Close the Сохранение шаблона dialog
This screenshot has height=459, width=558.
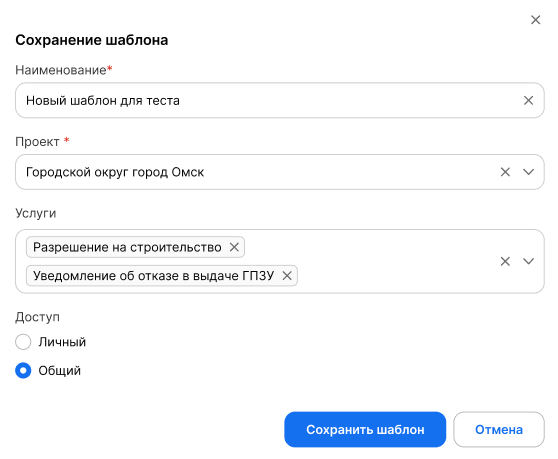click(536, 20)
